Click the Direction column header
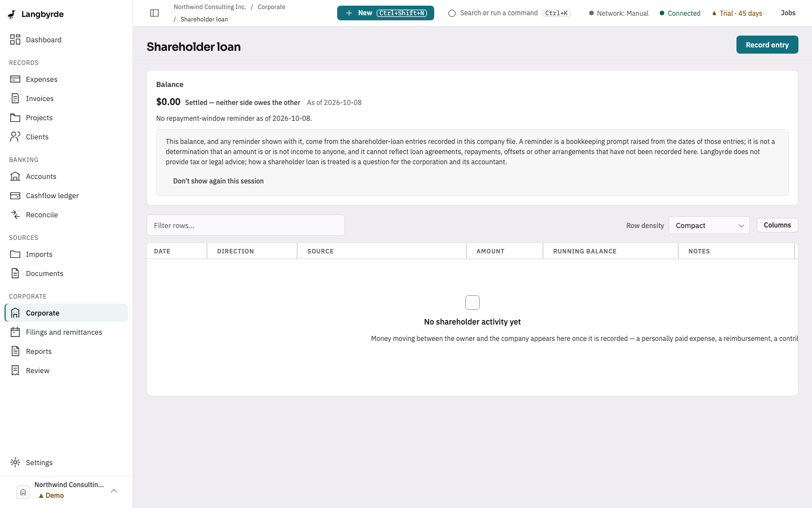The width and height of the screenshot is (812, 508). click(252, 251)
